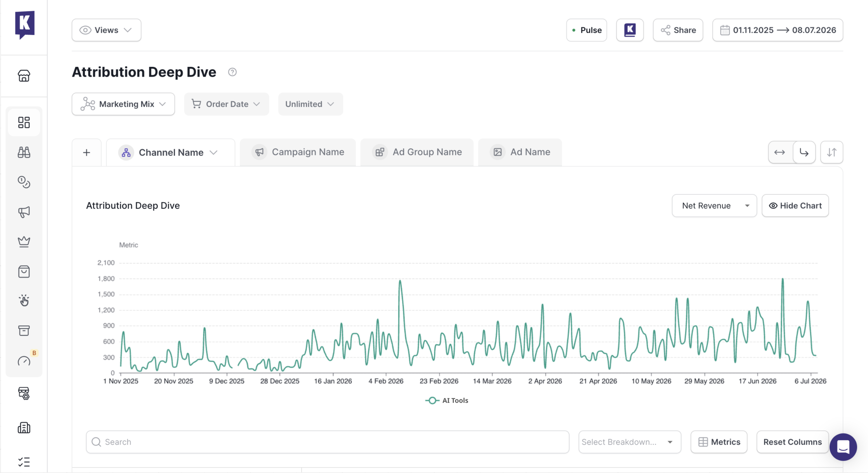The height and width of the screenshot is (473, 868).
Task: Add a new dimension with plus button
Action: click(x=86, y=153)
